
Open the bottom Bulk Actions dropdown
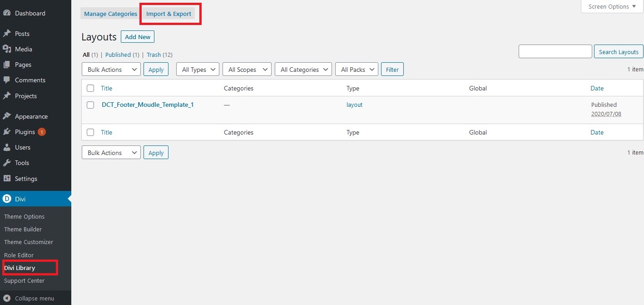(111, 153)
